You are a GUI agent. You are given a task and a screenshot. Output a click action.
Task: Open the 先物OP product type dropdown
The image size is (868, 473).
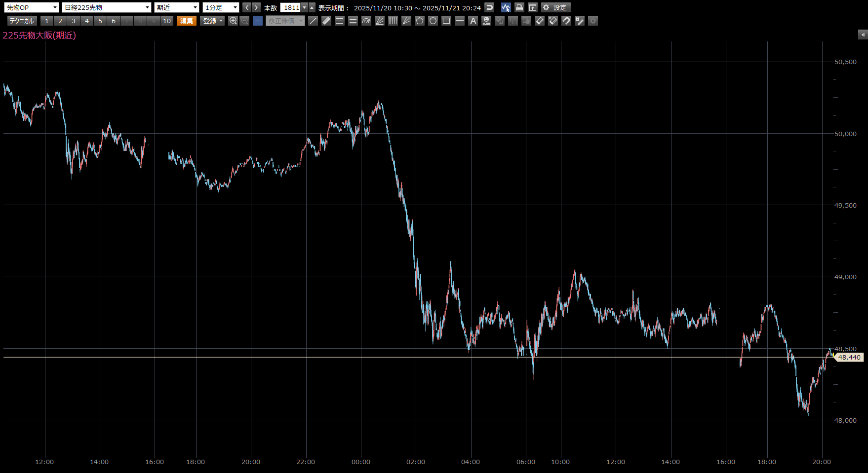click(32, 7)
